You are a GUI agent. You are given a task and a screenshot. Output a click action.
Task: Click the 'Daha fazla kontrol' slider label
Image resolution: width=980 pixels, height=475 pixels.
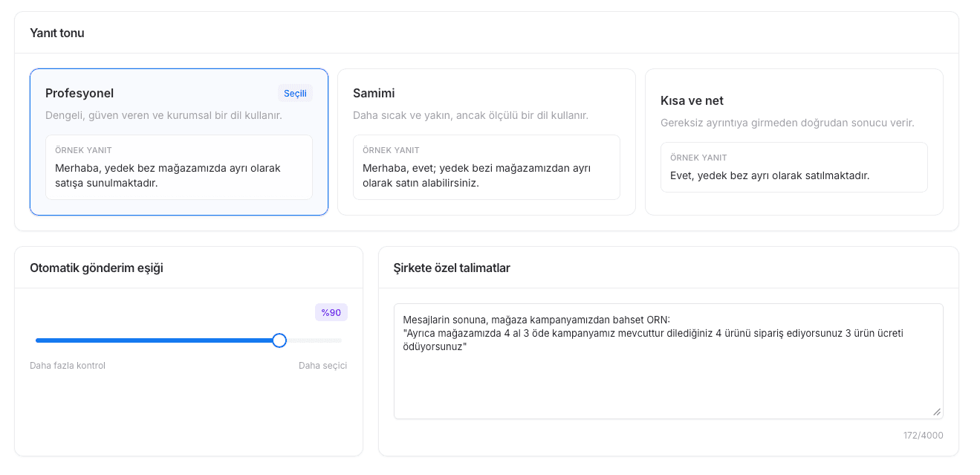pyautogui.click(x=68, y=366)
